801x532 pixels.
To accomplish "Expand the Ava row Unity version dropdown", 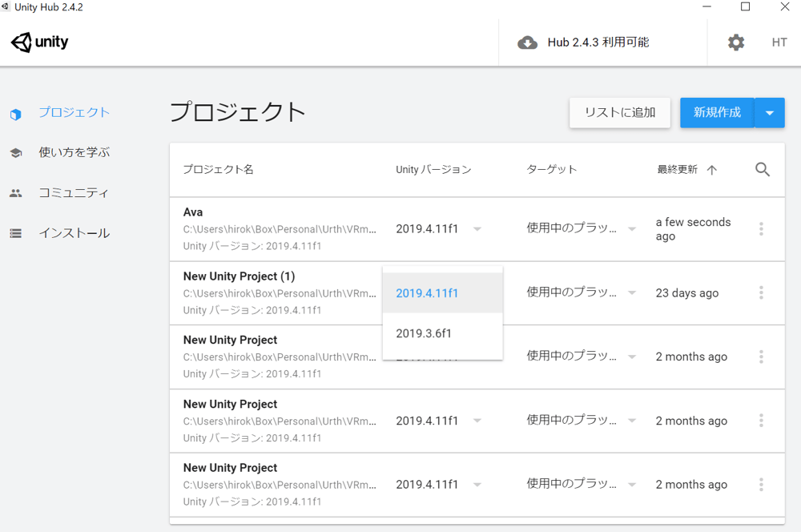I will click(x=477, y=229).
